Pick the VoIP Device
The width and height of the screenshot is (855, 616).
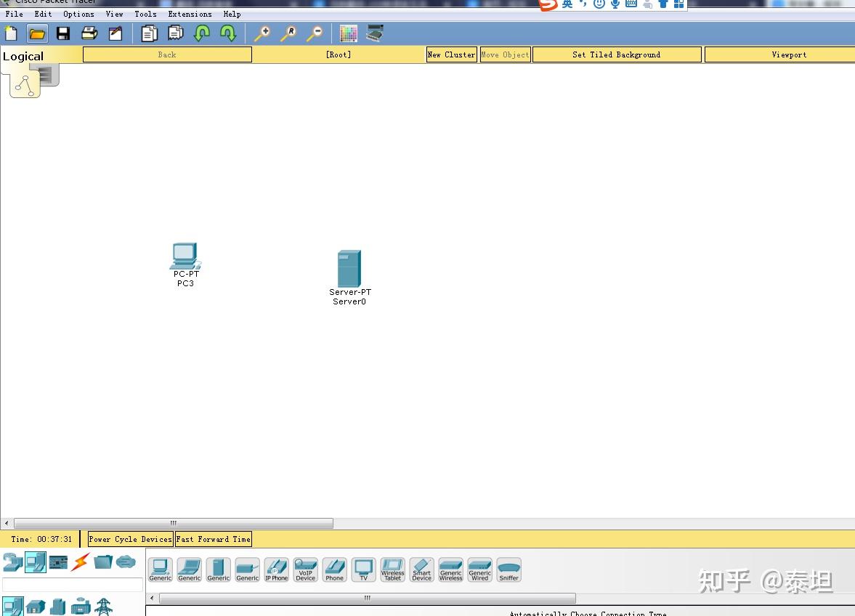tap(305, 570)
